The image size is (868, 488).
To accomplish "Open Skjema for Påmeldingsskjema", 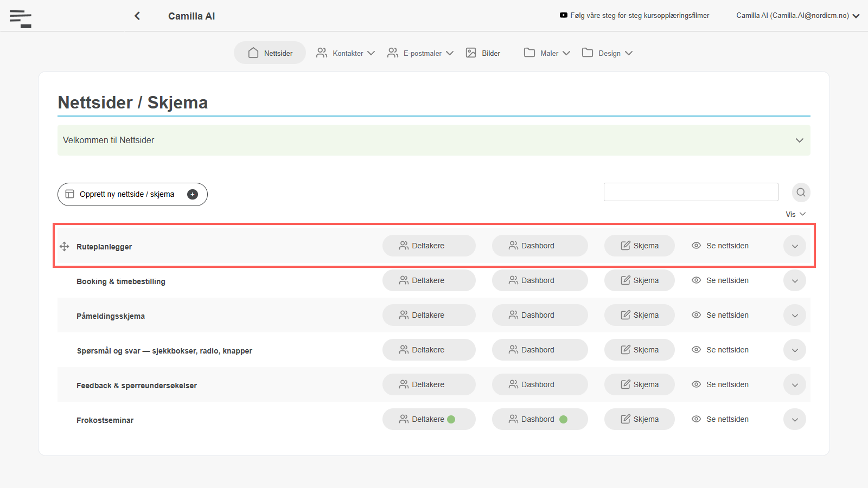I will pos(640,315).
